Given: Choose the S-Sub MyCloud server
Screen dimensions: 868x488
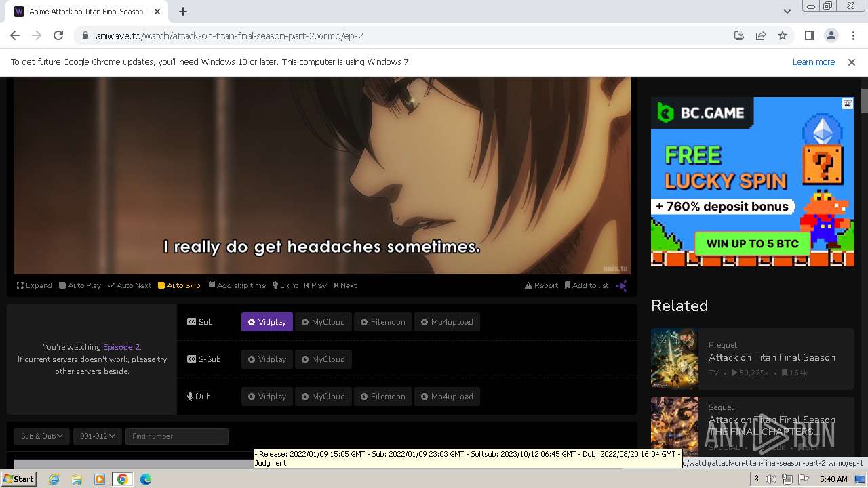Looking at the screenshot, I should pyautogui.click(x=323, y=359).
